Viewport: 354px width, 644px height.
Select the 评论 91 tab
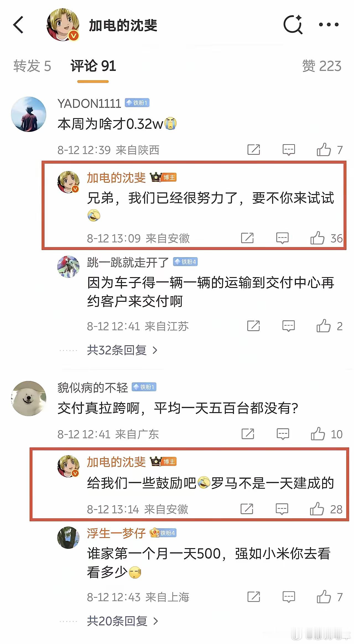[93, 66]
